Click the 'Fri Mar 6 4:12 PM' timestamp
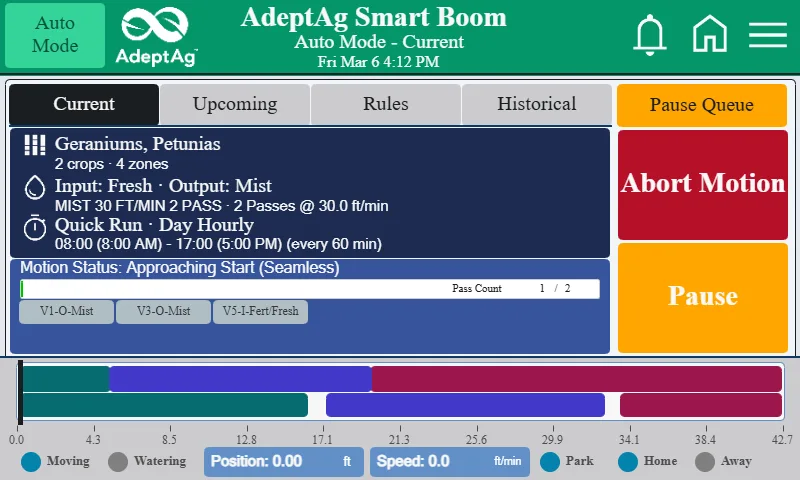800x480 pixels. coord(378,62)
